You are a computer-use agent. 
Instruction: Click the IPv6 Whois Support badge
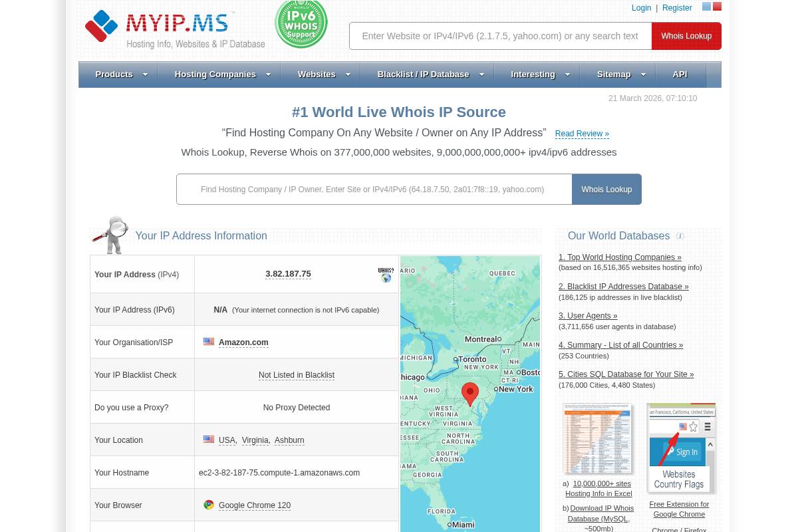tap(301, 24)
